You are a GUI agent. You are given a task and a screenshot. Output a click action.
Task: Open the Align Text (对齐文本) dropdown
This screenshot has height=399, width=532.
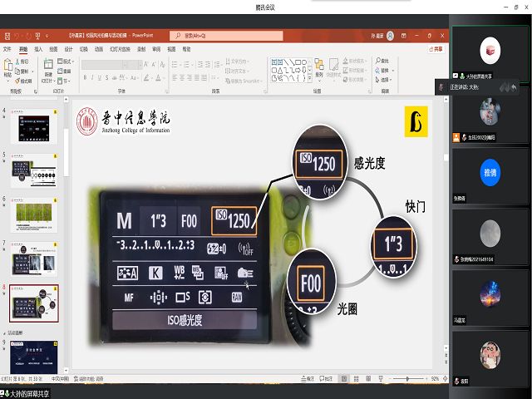[237, 71]
